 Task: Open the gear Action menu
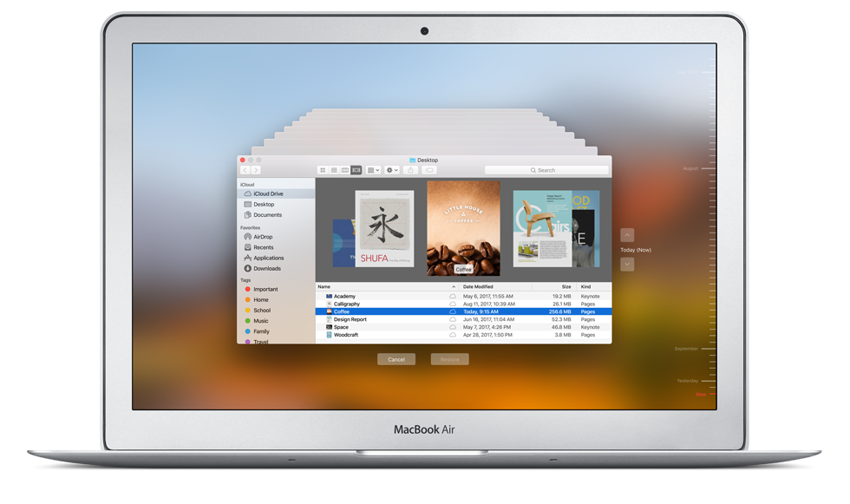[x=393, y=170]
